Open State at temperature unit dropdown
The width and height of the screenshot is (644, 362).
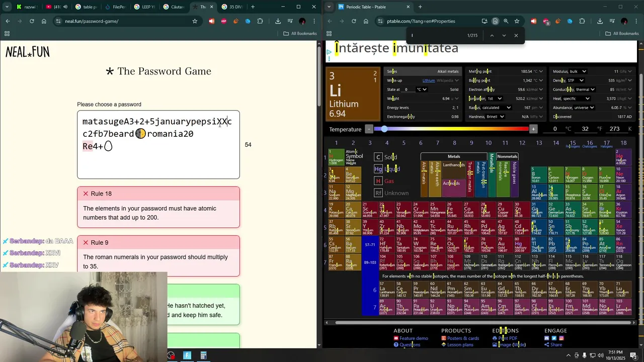coord(421,89)
